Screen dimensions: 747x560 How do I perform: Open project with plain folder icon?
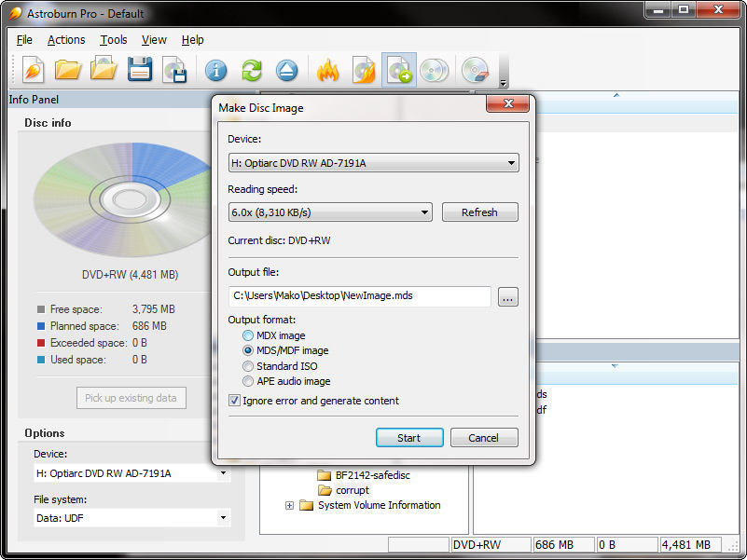pos(68,71)
